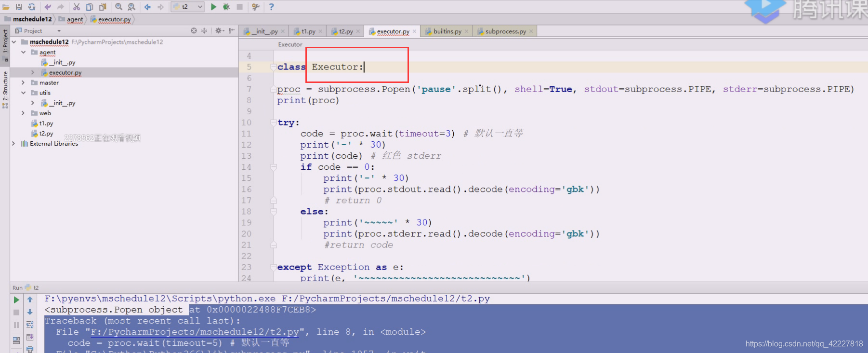The image size is (868, 353).
Task: Open the t2 run configuration dropdown
Action: pos(187,7)
